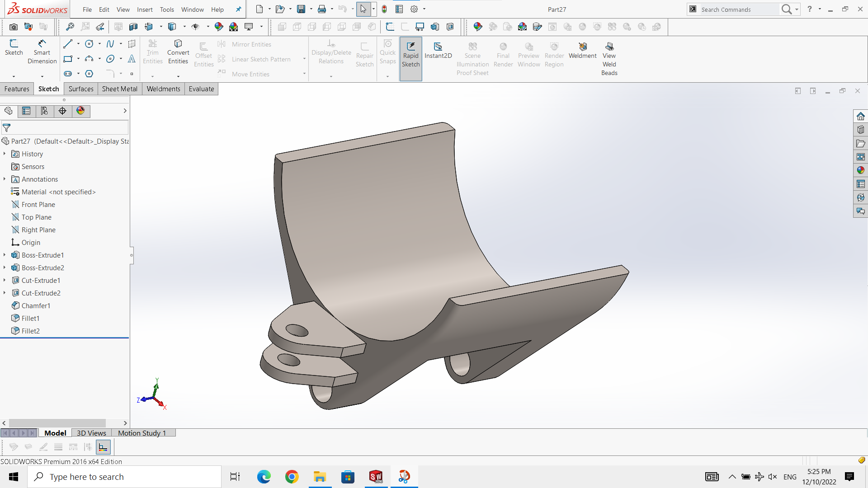868x488 pixels.
Task: Toggle the menu bar pin icon
Action: 238,9
